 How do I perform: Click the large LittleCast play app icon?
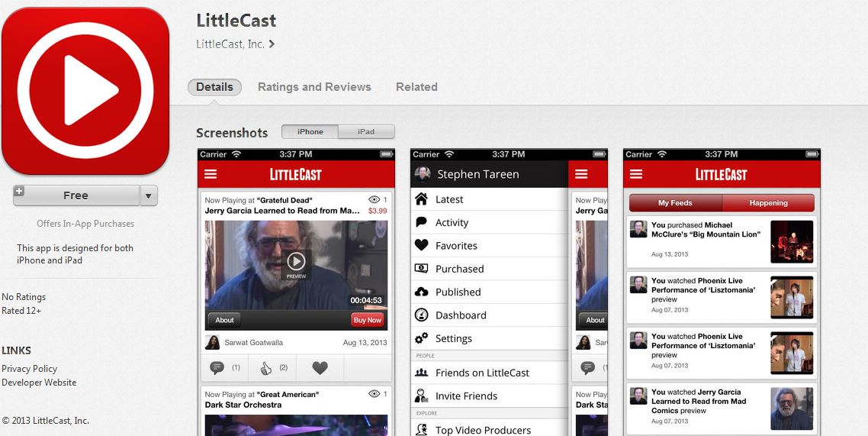click(85, 90)
